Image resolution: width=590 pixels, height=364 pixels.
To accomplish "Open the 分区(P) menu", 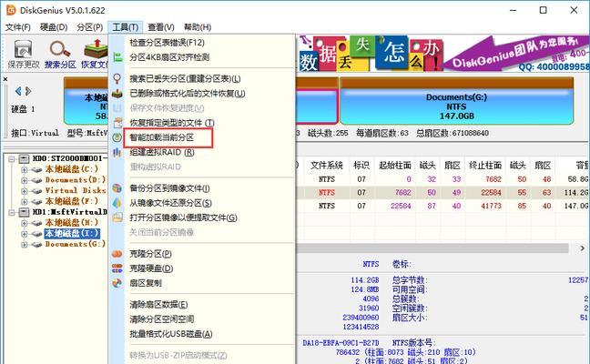I will point(89,27).
